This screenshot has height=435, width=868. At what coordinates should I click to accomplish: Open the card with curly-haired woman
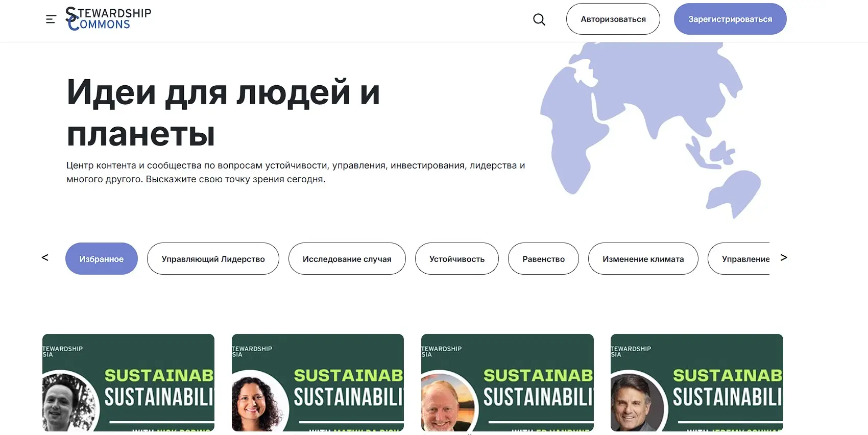pyautogui.click(x=318, y=383)
